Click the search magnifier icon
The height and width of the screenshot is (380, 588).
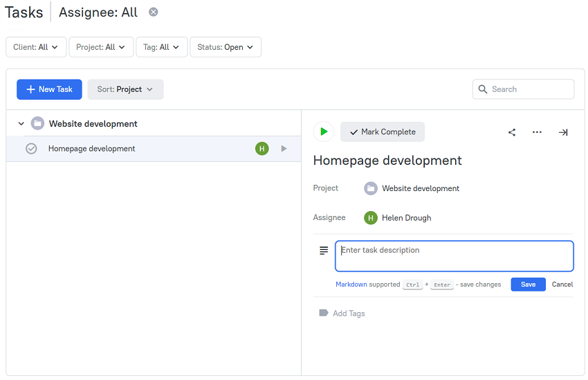(483, 89)
